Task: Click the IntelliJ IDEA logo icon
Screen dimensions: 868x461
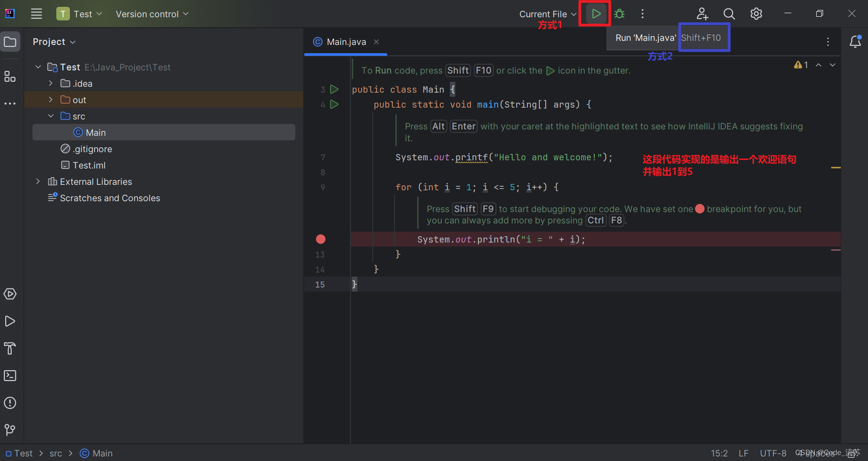Action: click(10, 14)
